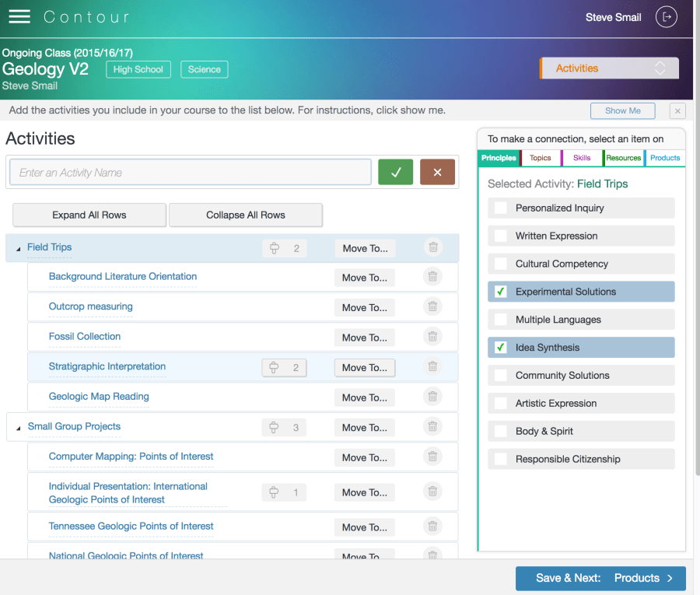
Task: Cancel activity entry with red X button
Action: (x=437, y=173)
